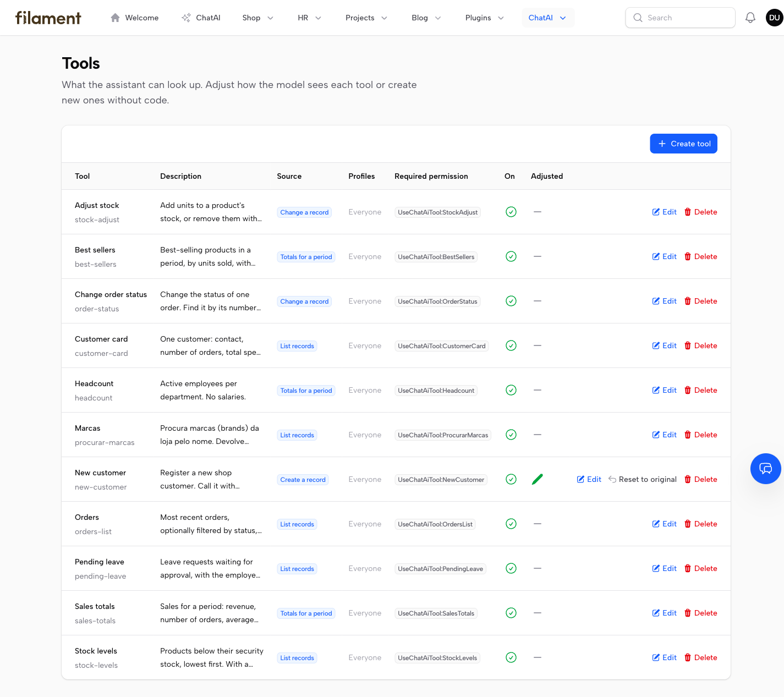Click the stock-adjust tool slug text
The height and width of the screenshot is (697, 784).
click(97, 219)
